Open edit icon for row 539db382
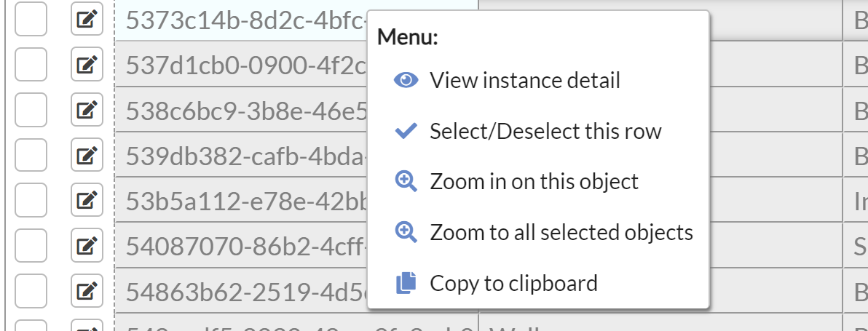 pyautogui.click(x=87, y=156)
